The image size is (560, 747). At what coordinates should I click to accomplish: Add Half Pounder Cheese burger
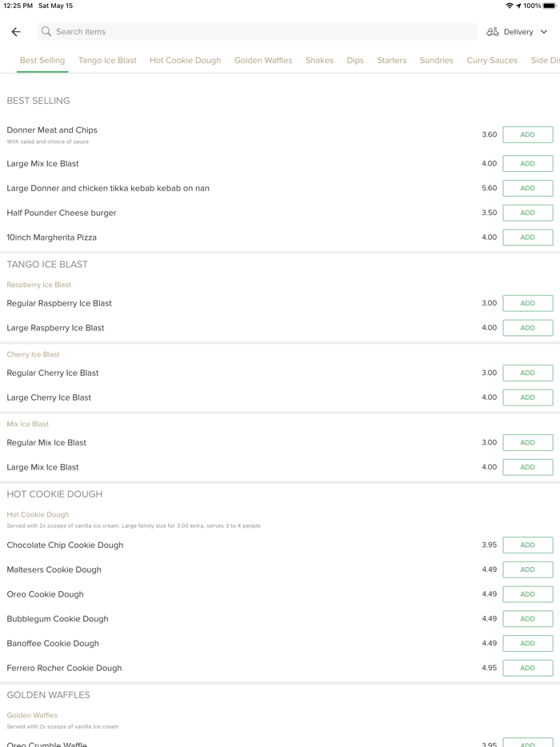(527, 213)
